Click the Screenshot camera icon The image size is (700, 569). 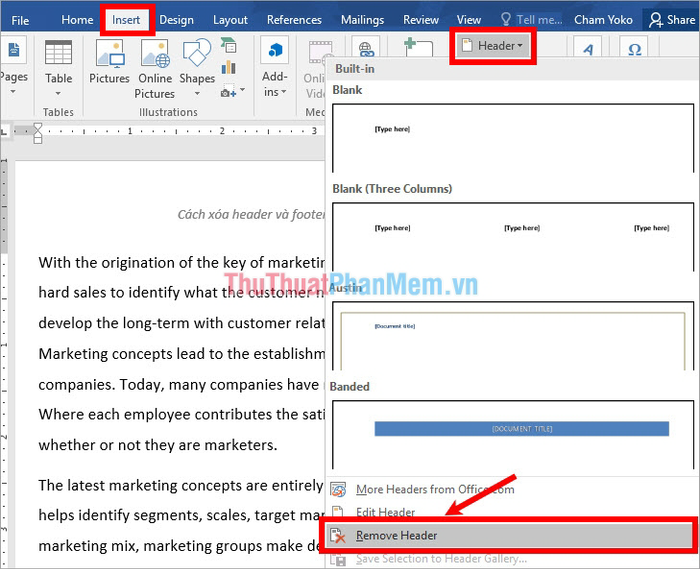pos(229,90)
